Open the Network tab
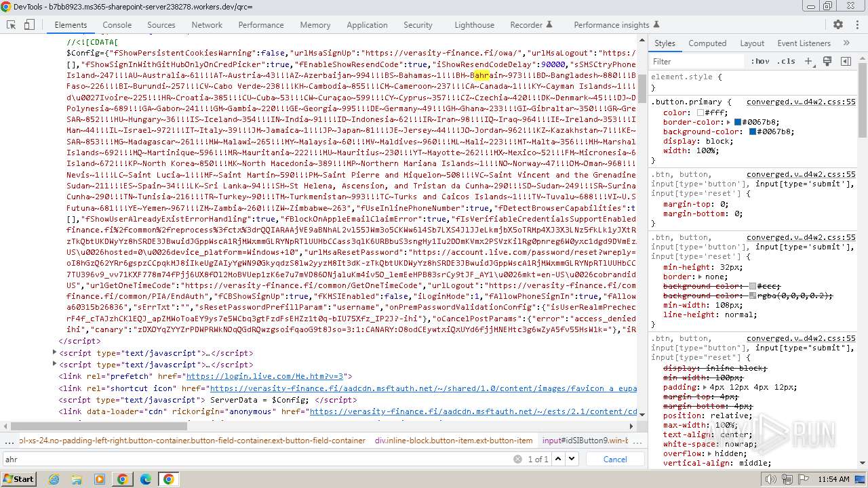Screen dimensions: 868x488 (x=207, y=24)
